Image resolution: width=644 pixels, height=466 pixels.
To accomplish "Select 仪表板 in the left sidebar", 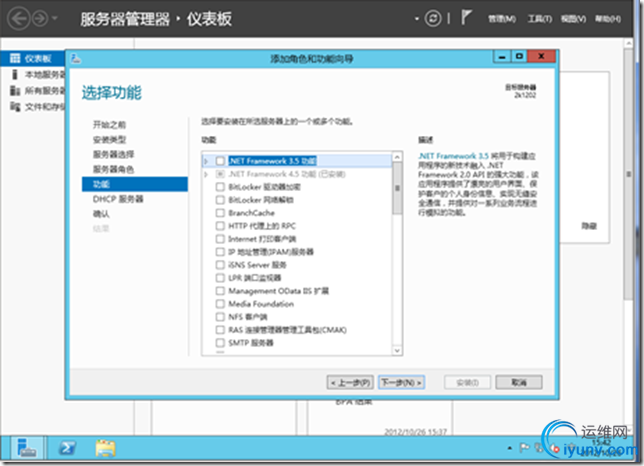I will pyautogui.click(x=33, y=59).
